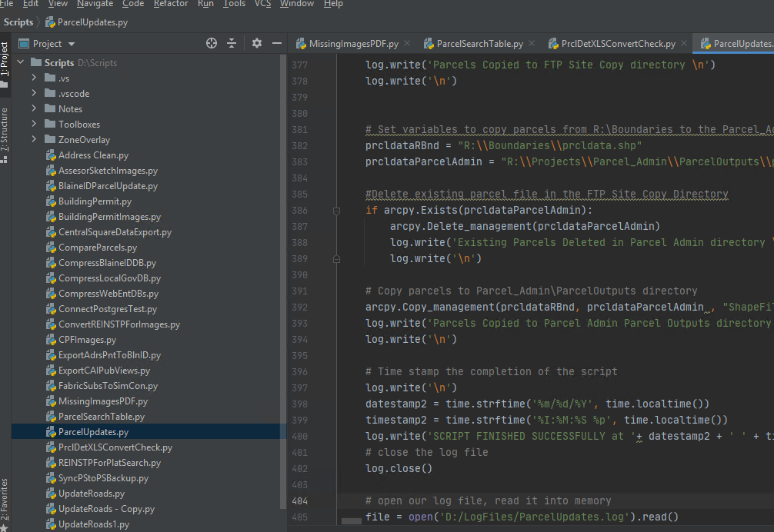Toggle fold marker at line 389
774x532 pixels.
[336, 258]
